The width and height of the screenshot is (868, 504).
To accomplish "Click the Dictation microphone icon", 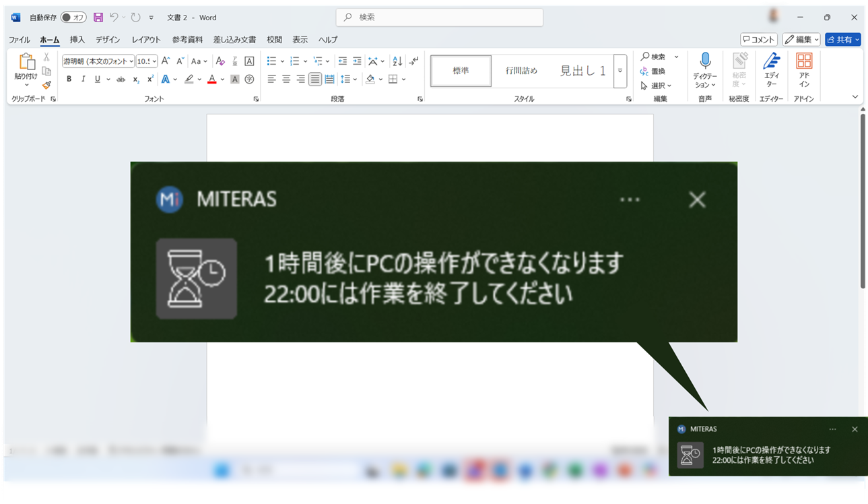I will click(705, 61).
